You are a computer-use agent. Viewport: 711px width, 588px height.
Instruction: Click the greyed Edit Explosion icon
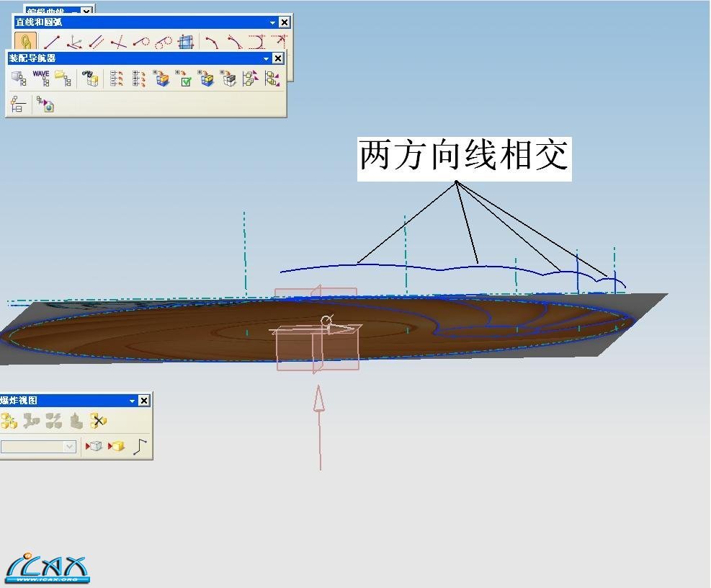31,421
